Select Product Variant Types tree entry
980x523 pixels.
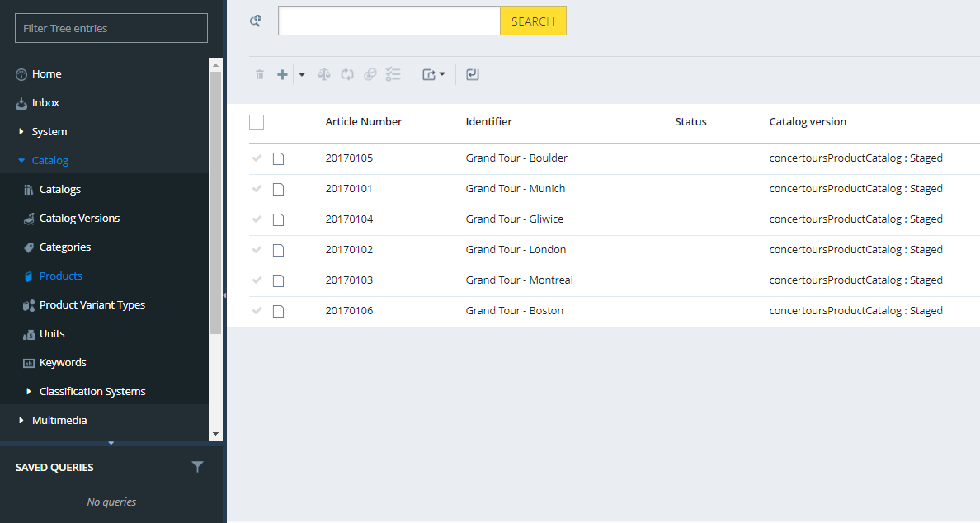pos(92,305)
